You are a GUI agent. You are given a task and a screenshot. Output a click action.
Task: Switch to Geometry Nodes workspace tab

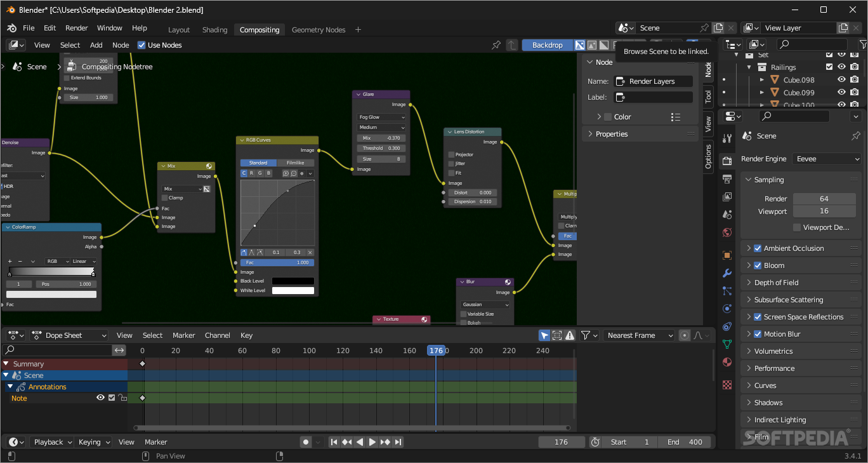(319, 30)
